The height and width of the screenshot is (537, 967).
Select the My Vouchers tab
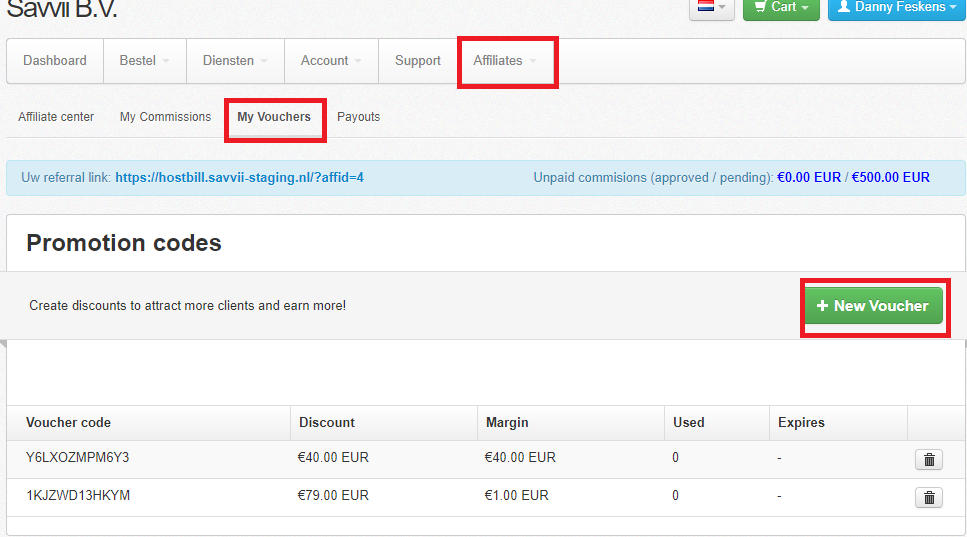274,117
